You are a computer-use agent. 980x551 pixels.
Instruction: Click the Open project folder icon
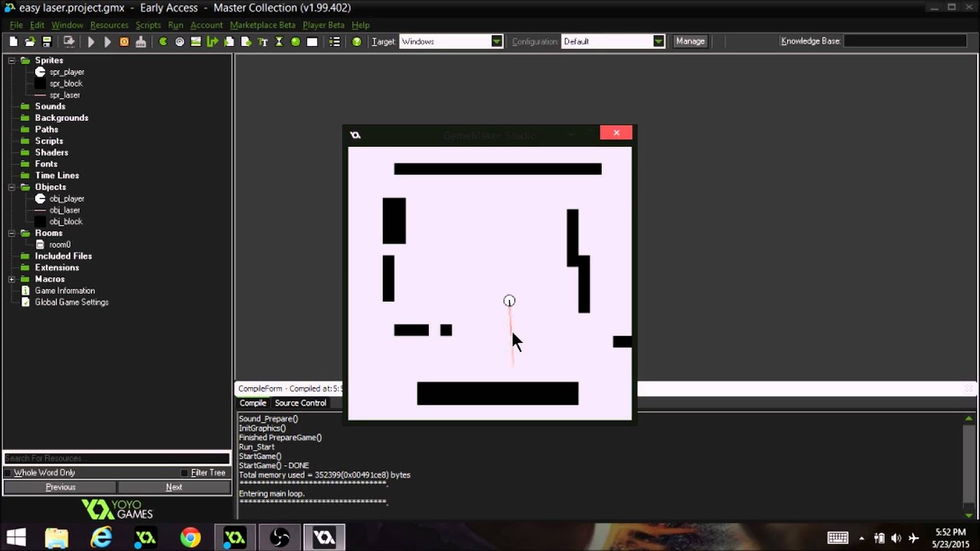click(30, 41)
